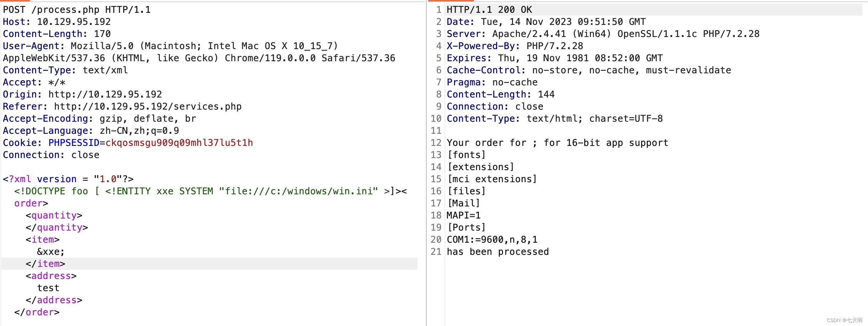Select the request Content-Type: text/xml line

tap(65, 70)
